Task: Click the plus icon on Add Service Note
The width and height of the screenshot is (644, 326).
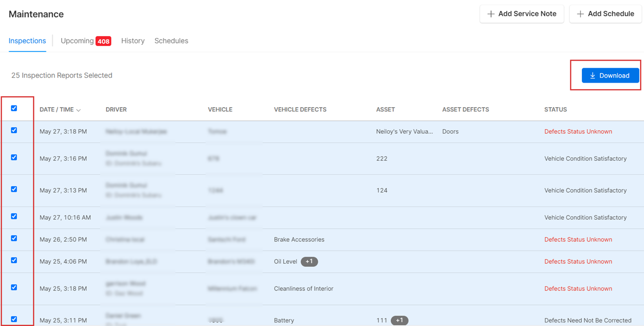Action: [491, 14]
